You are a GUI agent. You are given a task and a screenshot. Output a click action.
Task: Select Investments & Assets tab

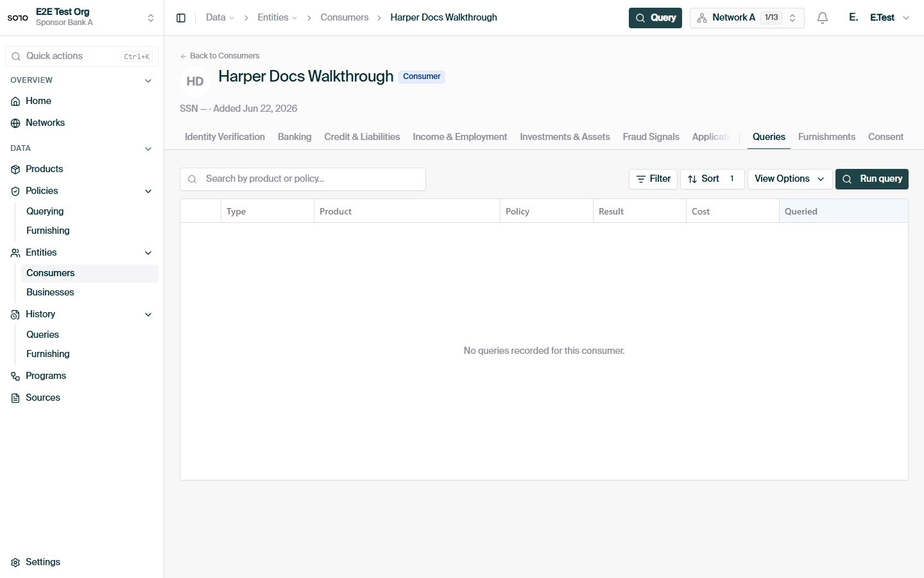[565, 137]
